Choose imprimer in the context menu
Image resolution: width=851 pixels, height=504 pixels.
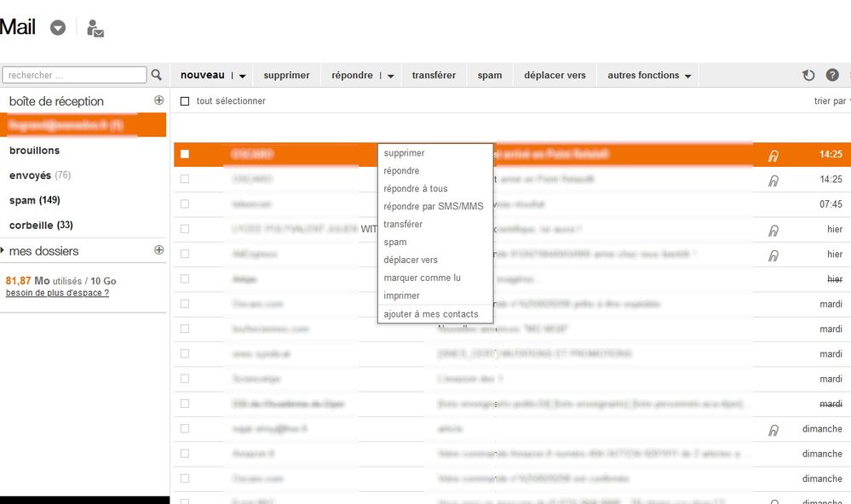(x=401, y=295)
